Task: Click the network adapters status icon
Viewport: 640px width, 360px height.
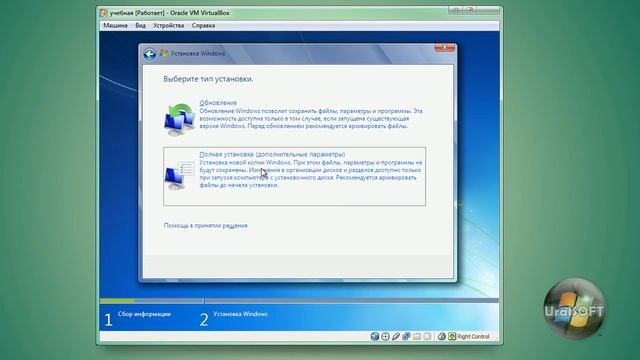Action: (x=406, y=336)
